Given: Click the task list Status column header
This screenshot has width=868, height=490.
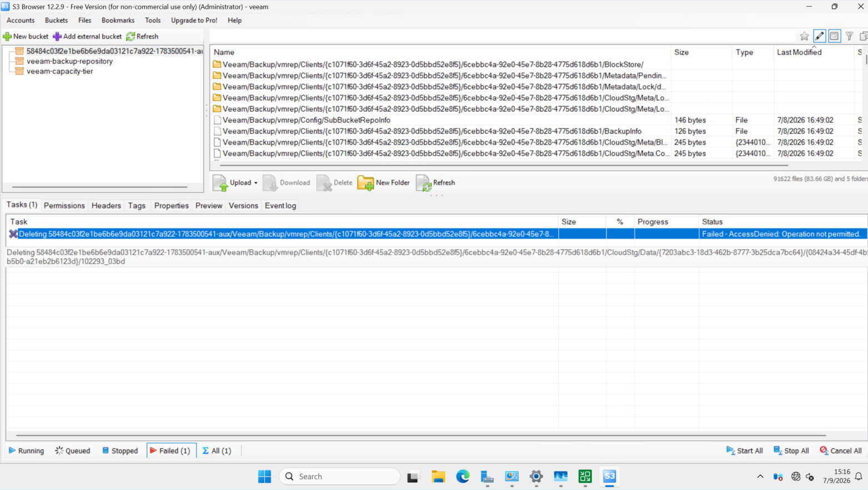Looking at the screenshot, I should point(782,222).
